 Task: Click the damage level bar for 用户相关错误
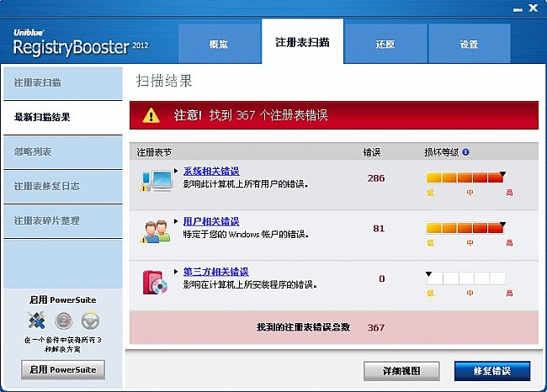click(465, 228)
